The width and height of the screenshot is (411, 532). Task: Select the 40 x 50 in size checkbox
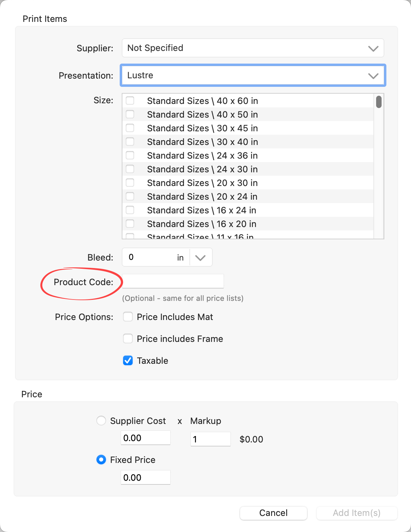click(x=130, y=114)
